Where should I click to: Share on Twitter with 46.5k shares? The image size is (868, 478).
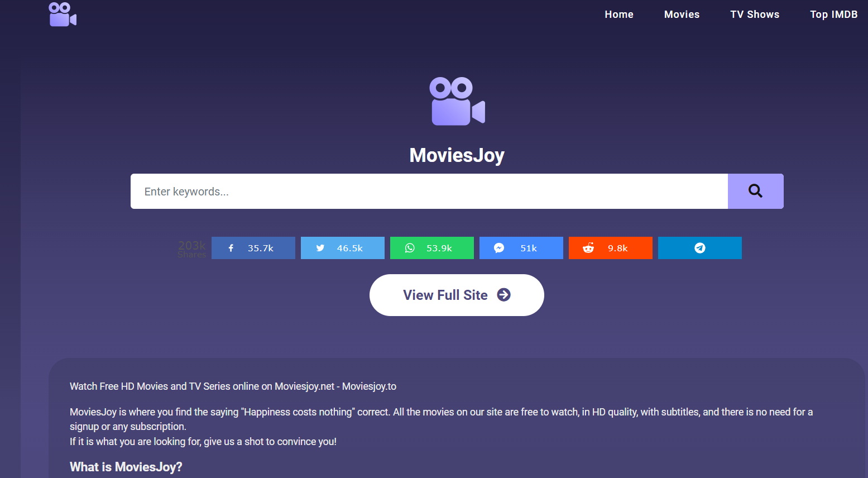coord(343,248)
